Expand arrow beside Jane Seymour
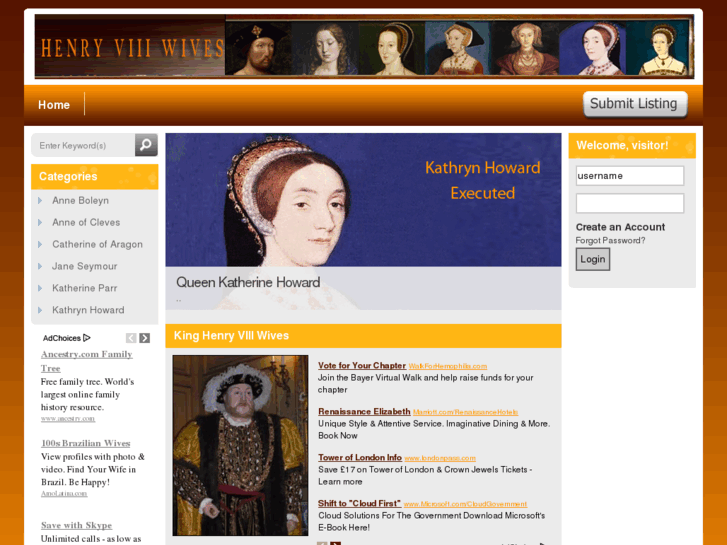This screenshot has height=545, width=727. 40,266
